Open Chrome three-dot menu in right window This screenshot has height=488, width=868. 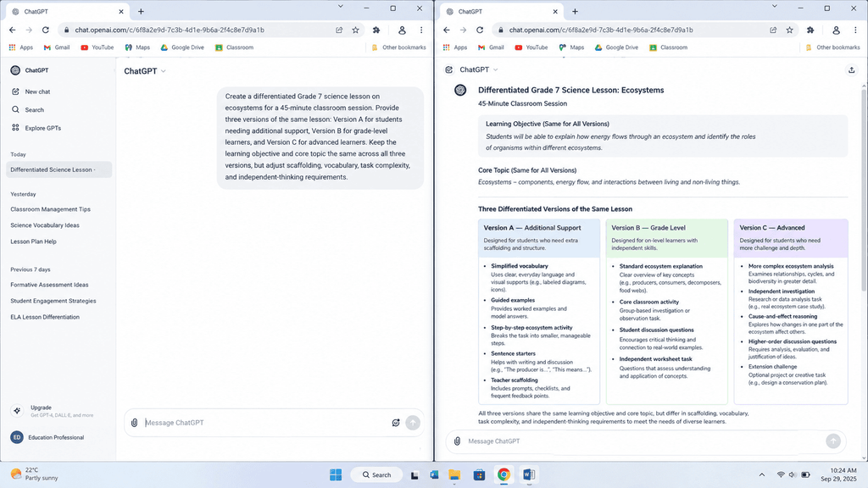point(855,30)
